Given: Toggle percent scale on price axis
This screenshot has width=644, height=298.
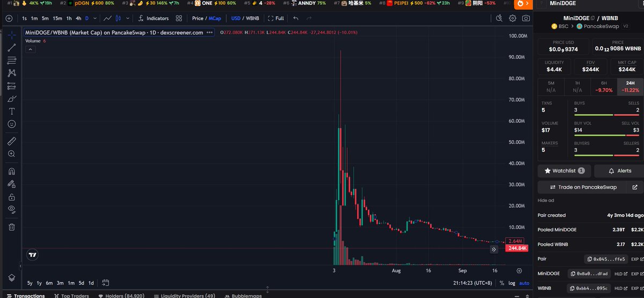Looking at the screenshot, I should click(x=502, y=283).
